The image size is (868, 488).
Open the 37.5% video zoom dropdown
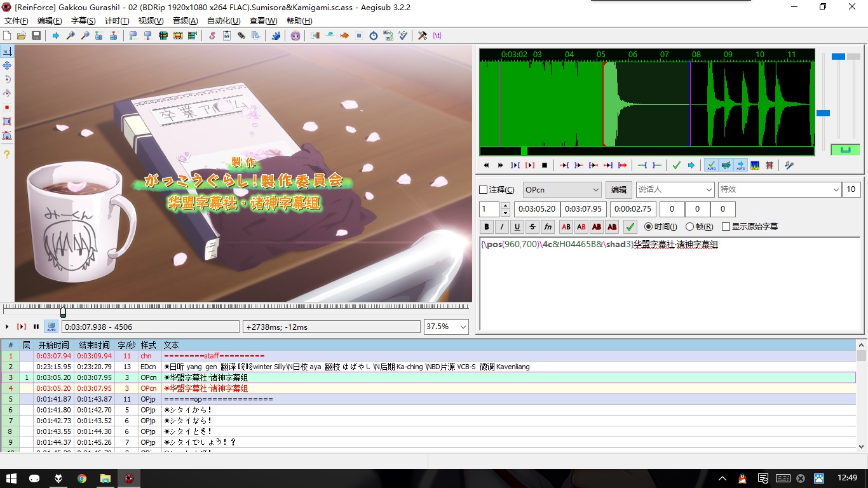point(446,327)
